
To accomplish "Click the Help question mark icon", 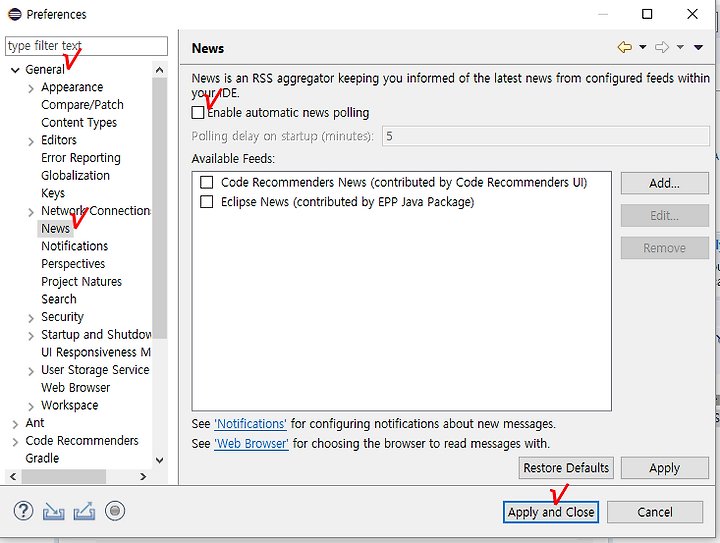I will pyautogui.click(x=23, y=511).
